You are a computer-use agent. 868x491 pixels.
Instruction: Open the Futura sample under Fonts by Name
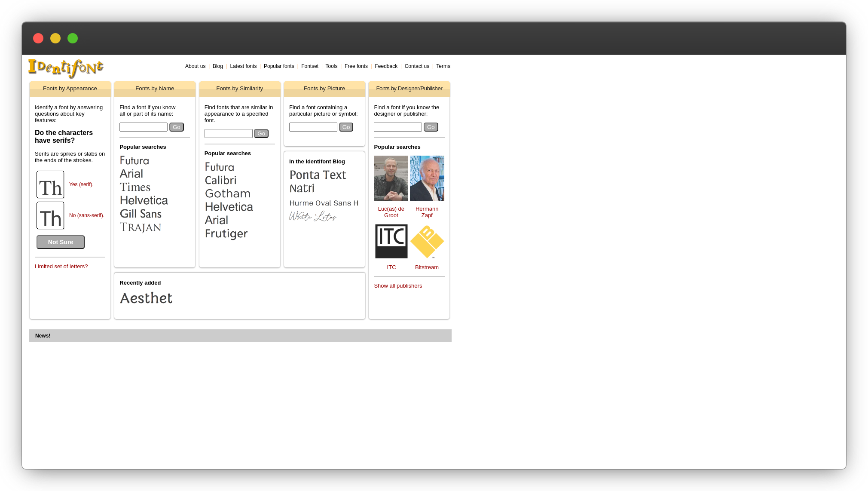134,161
